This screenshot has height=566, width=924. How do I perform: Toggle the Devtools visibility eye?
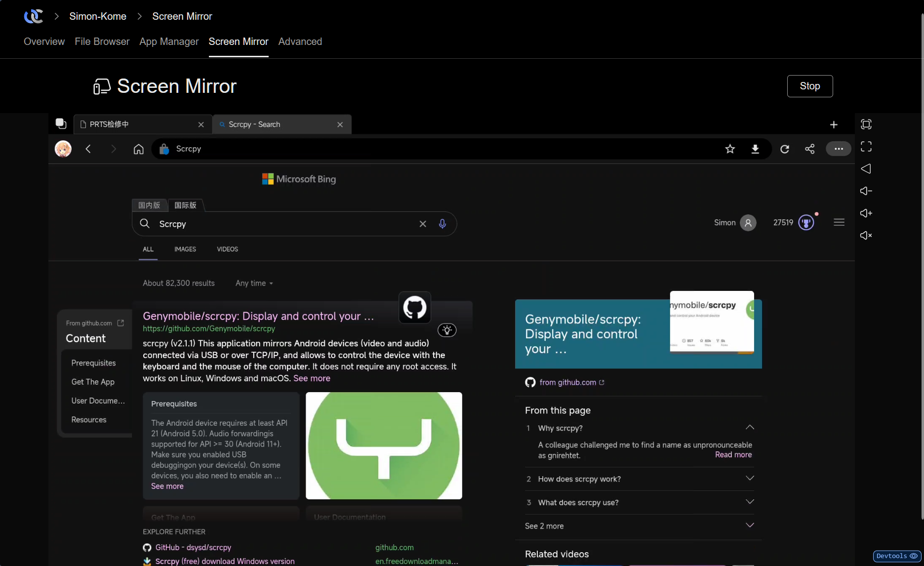pos(914,556)
